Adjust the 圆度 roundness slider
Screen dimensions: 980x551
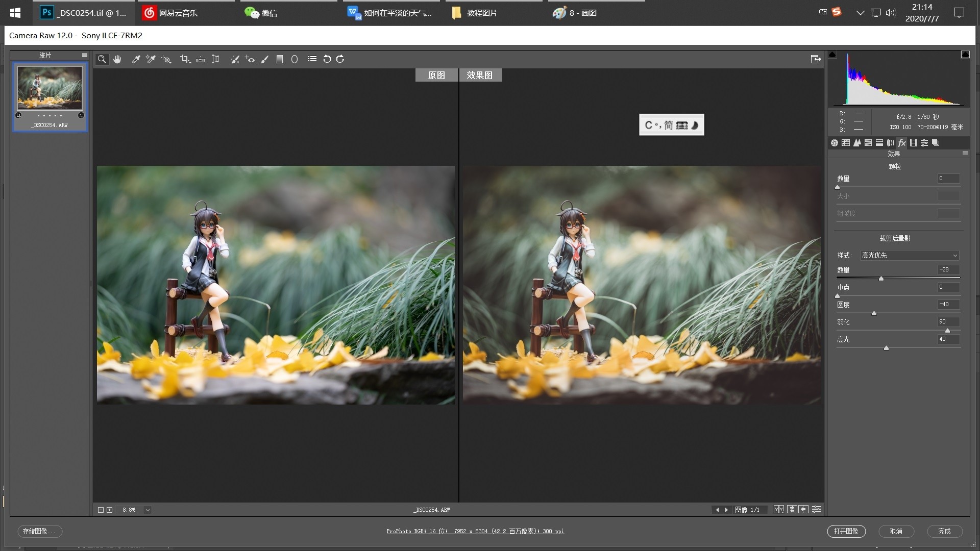(874, 313)
